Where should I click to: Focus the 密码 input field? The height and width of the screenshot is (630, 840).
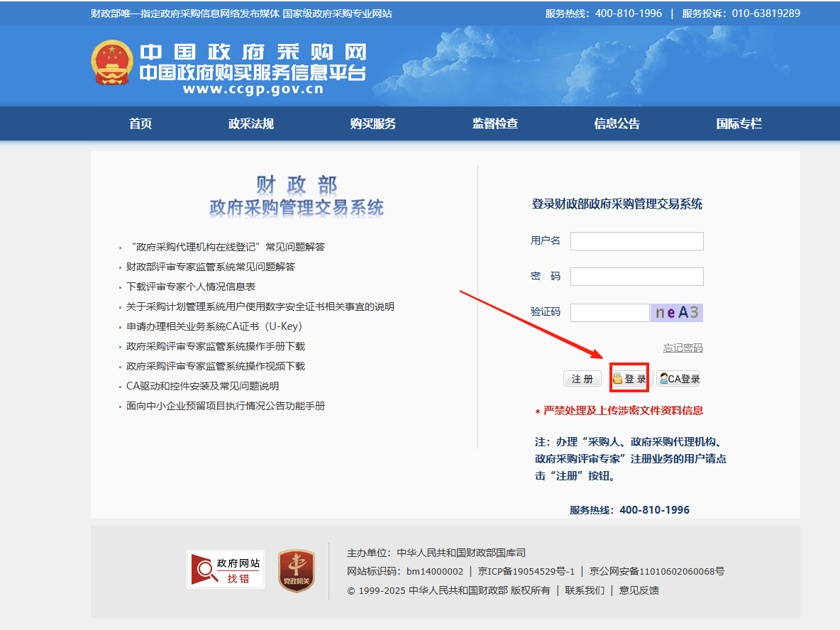point(636,277)
